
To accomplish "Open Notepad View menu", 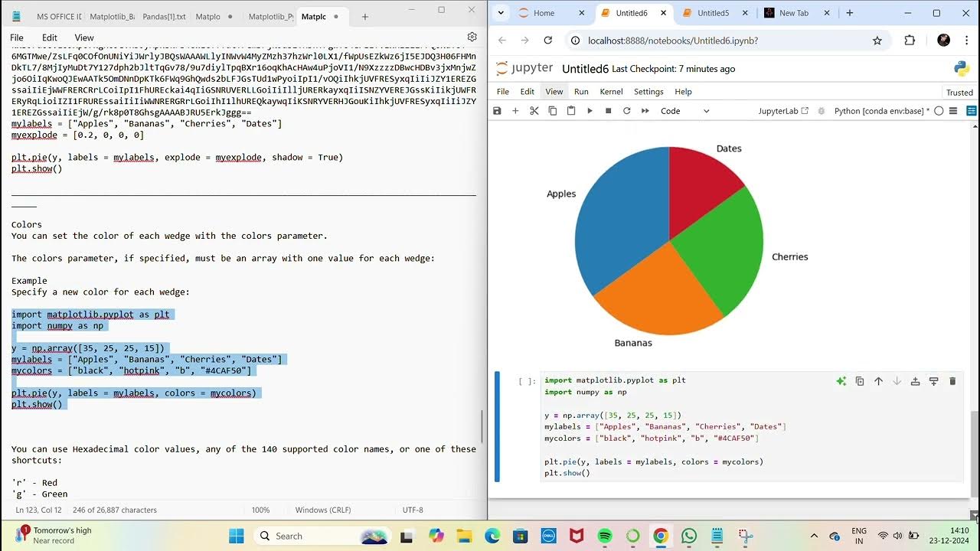I will 84,37.
